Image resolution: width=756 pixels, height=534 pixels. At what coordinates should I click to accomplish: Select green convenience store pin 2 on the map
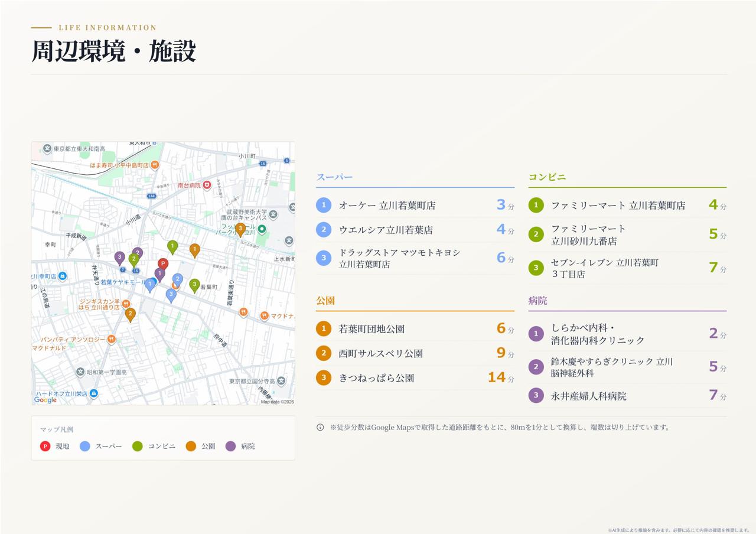[134, 260]
